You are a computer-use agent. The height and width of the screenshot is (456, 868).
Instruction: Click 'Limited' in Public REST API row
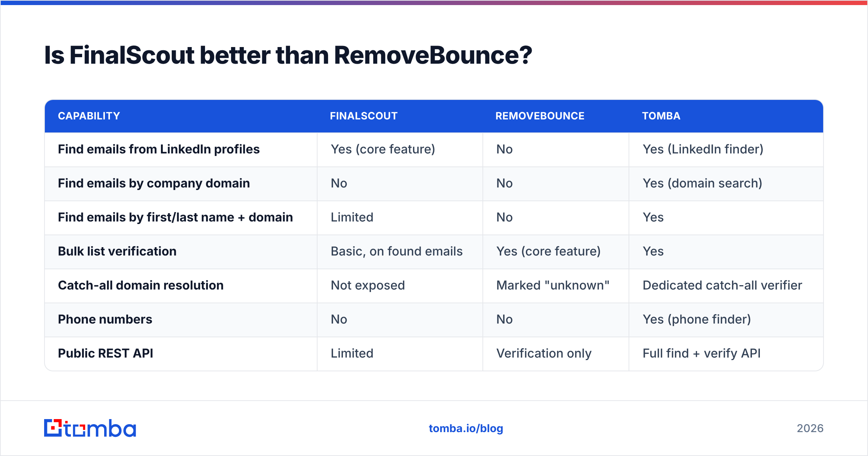click(352, 353)
